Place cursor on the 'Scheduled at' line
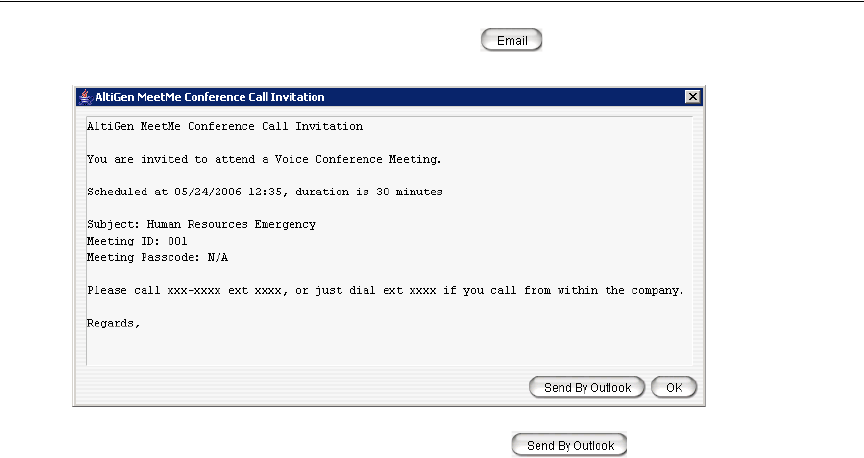 pos(264,191)
